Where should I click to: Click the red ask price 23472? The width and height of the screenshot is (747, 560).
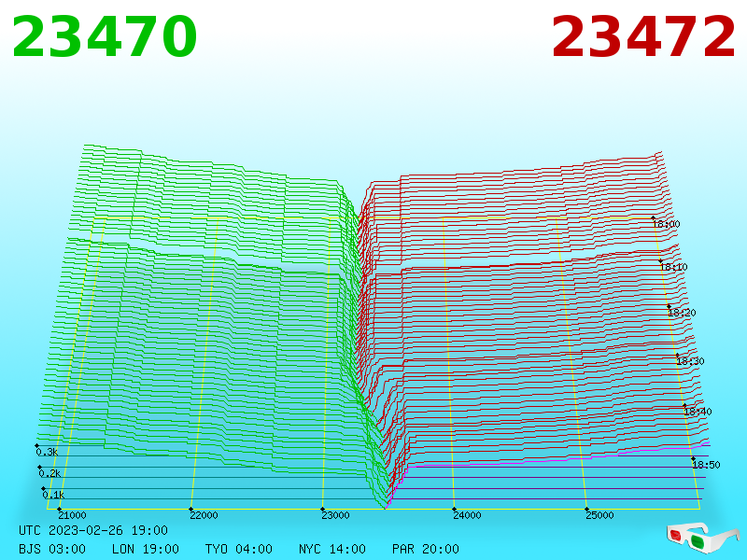[x=643, y=37]
